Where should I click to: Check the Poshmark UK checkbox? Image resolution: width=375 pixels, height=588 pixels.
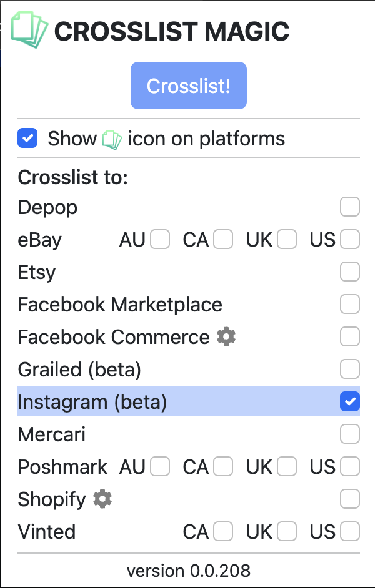(x=286, y=466)
